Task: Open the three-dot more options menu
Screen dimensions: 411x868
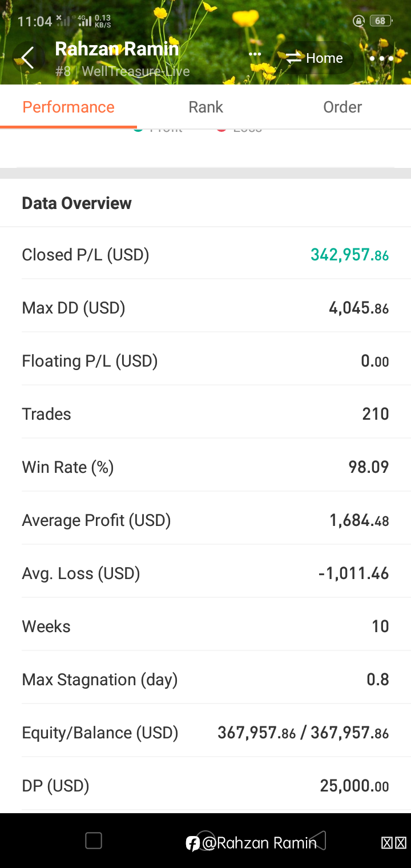Action: click(381, 58)
